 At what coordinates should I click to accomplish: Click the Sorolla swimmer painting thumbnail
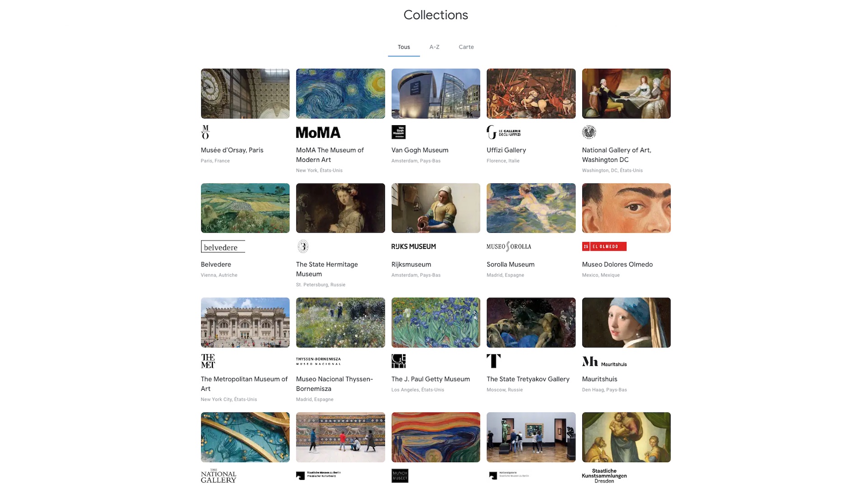pos(531,208)
